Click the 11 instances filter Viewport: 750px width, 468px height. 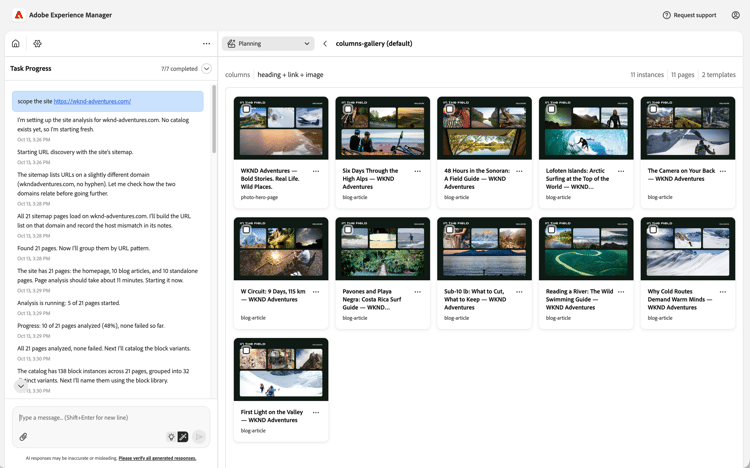point(647,75)
